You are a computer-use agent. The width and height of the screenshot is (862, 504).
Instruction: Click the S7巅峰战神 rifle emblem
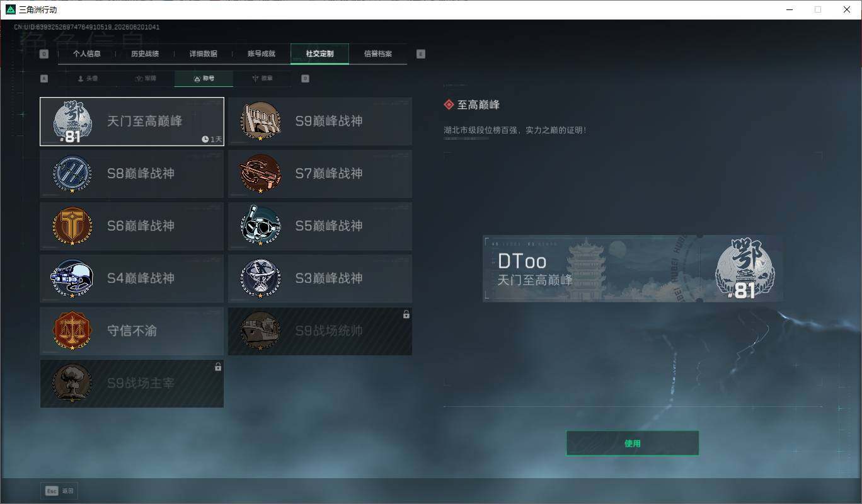click(x=261, y=173)
